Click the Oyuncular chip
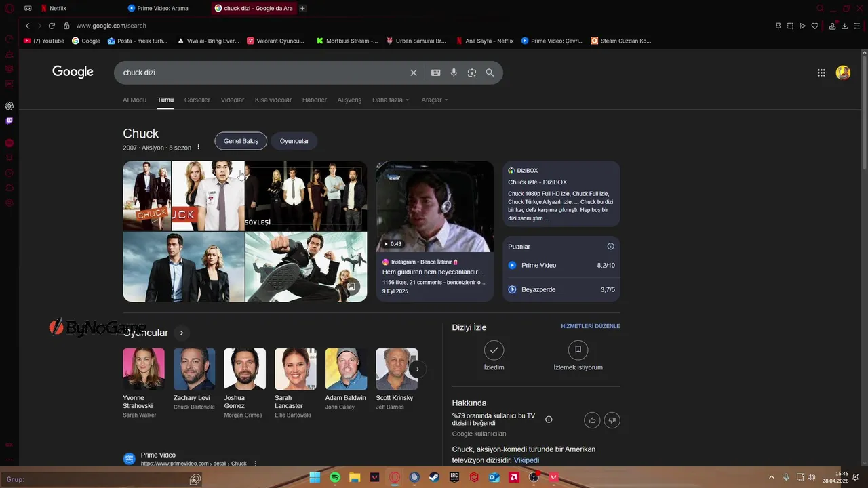This screenshot has height=488, width=868. [294, 141]
